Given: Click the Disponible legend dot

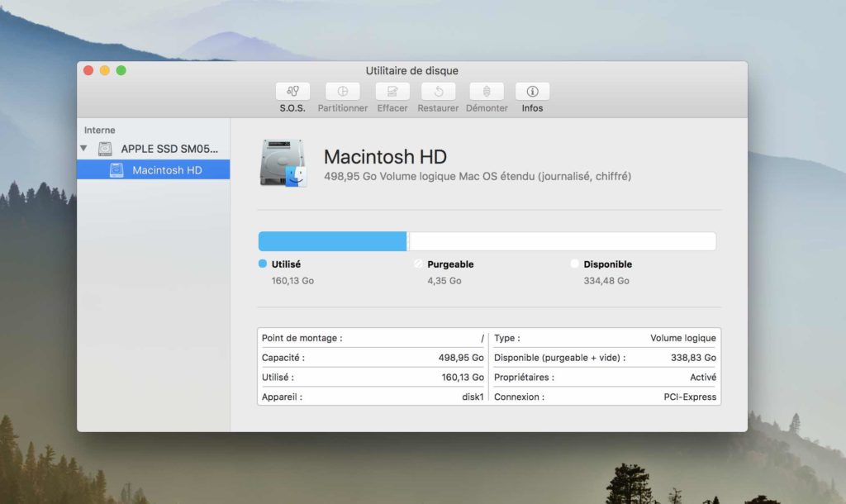Looking at the screenshot, I should 576,264.
